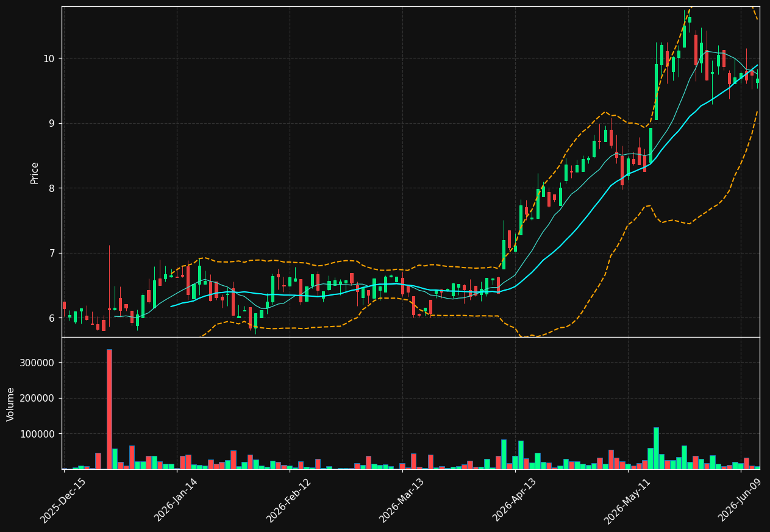This screenshot has width=770, height=532.
Task: Click the Price axis title
Action: [x=35, y=172]
